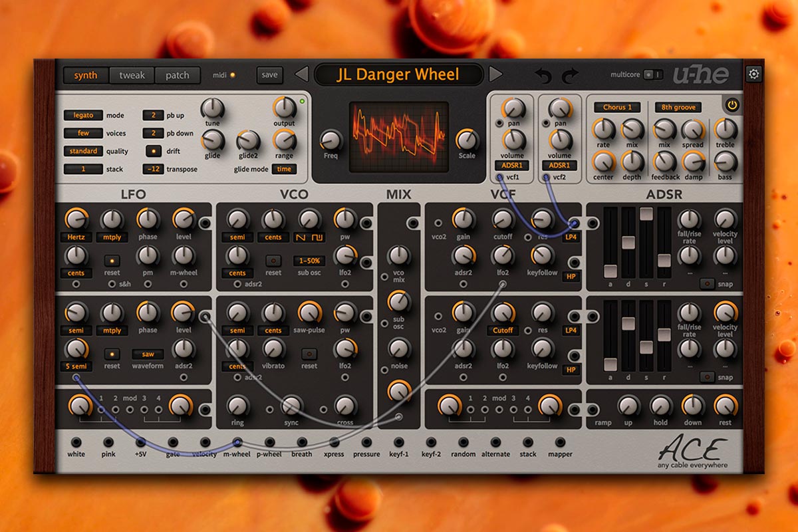The height and width of the screenshot is (532, 798).
Task: Click the white noise jack
Action: (76, 442)
